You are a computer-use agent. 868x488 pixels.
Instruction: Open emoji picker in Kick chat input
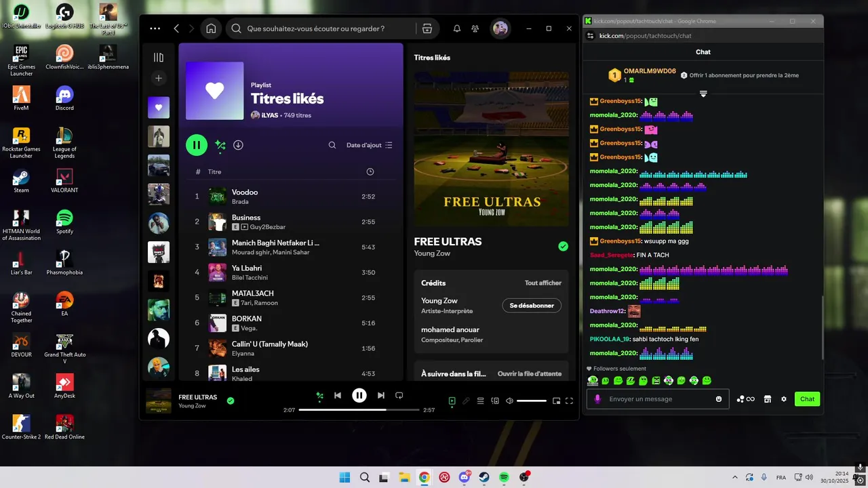[719, 399]
